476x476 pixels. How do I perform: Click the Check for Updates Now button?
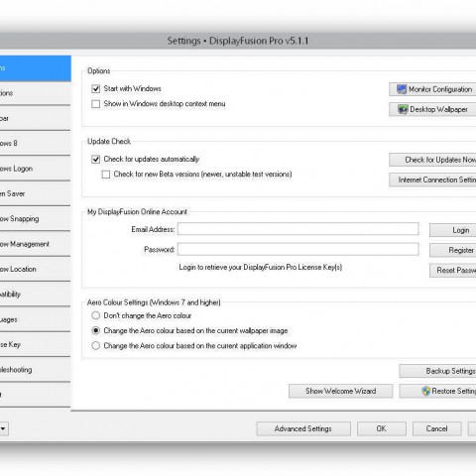(x=432, y=160)
